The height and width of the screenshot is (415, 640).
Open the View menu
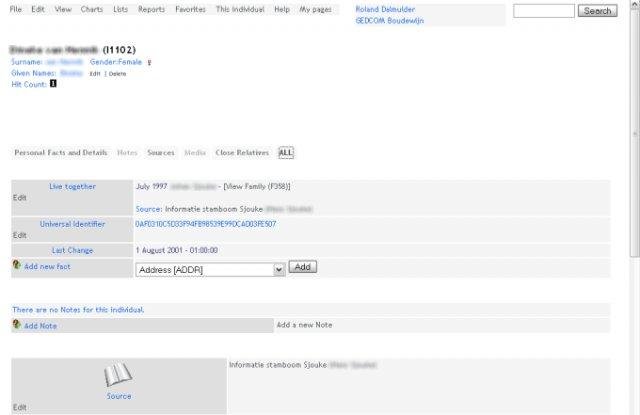coord(63,9)
